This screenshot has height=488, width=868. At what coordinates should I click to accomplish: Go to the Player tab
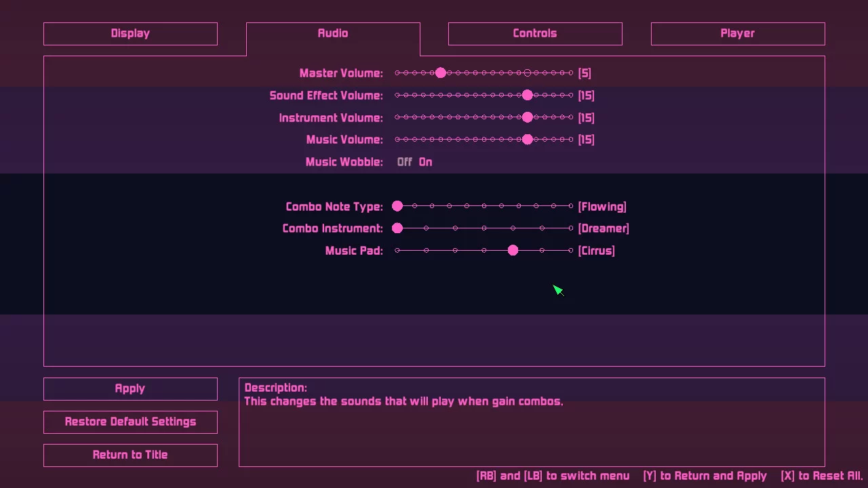tap(738, 34)
